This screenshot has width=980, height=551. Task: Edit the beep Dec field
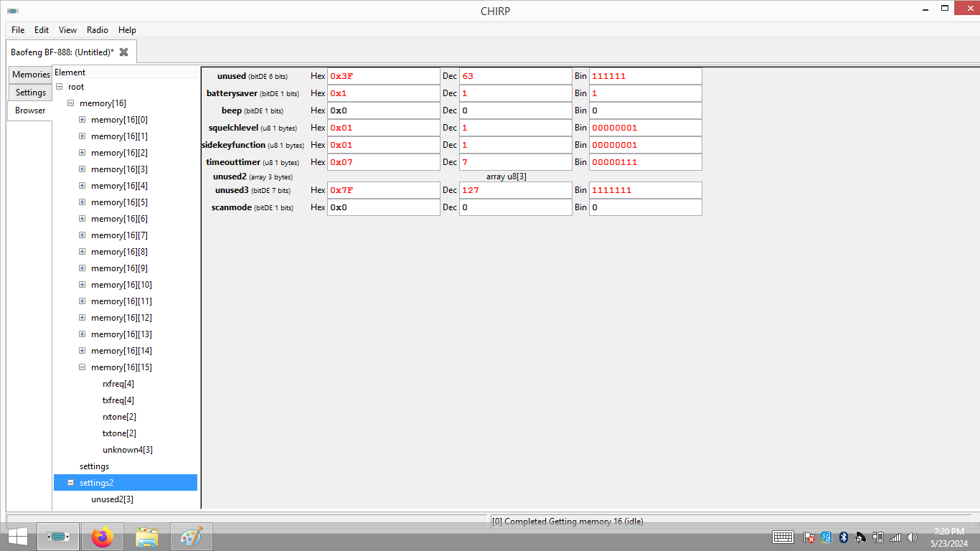pyautogui.click(x=515, y=110)
